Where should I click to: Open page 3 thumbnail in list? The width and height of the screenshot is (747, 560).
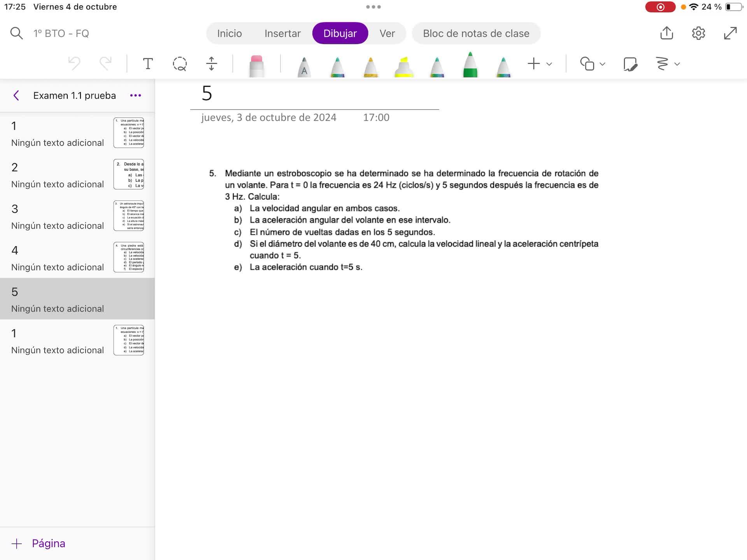click(x=128, y=216)
